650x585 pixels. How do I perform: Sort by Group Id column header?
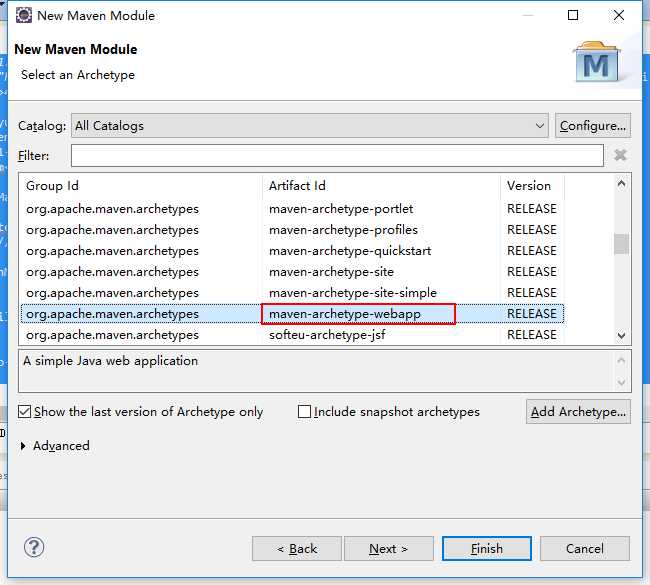141,186
